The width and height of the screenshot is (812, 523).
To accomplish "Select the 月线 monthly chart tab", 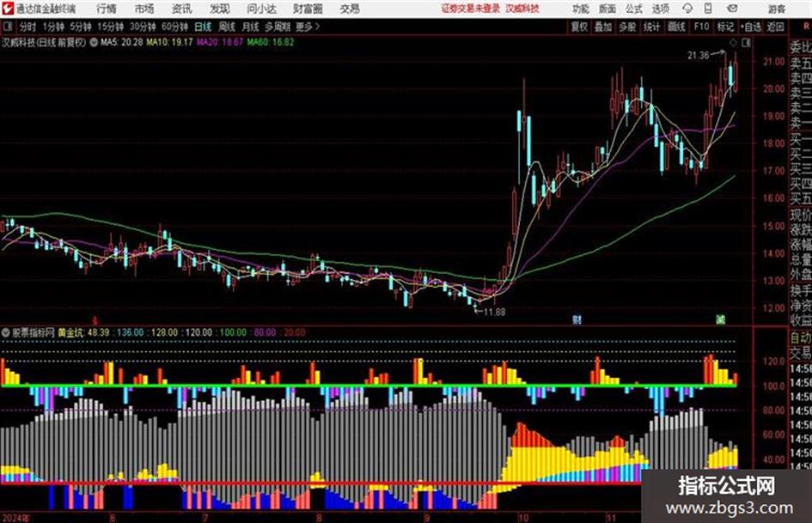I will click(251, 27).
